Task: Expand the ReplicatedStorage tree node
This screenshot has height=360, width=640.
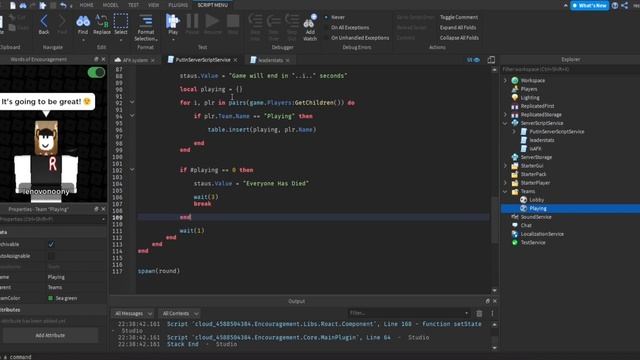Action: click(505, 115)
